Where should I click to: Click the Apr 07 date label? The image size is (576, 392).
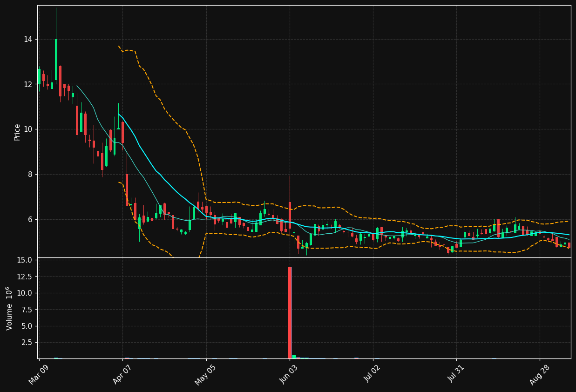pyautogui.click(x=122, y=374)
